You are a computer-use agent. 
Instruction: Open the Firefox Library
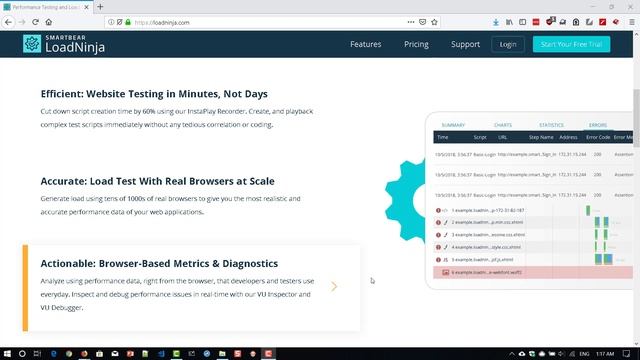click(509, 22)
